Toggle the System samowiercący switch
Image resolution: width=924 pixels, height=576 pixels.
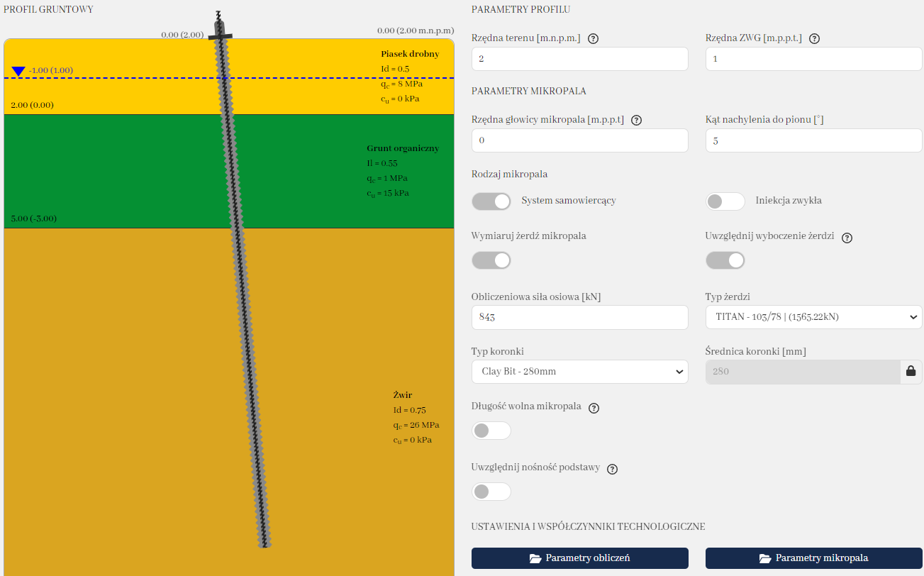[491, 201]
